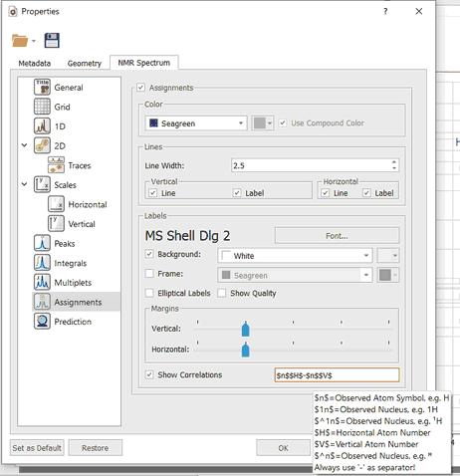This screenshot has height=476, width=460.
Task: Select the Assignments icon in the sidebar
Action: [x=42, y=302]
